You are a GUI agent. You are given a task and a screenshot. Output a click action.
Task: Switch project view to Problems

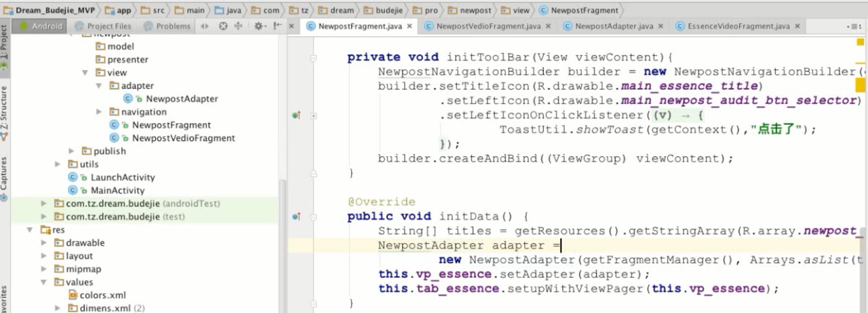167,26
